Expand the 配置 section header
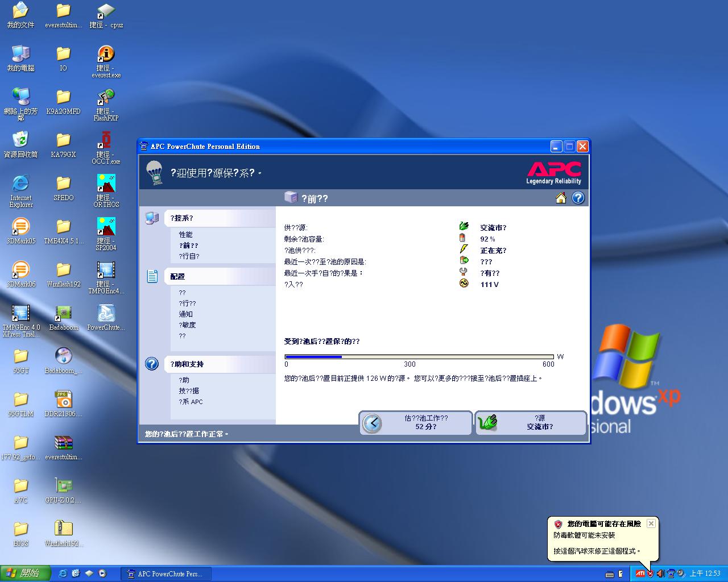Image resolution: width=728 pixels, height=582 pixels. 220,276
